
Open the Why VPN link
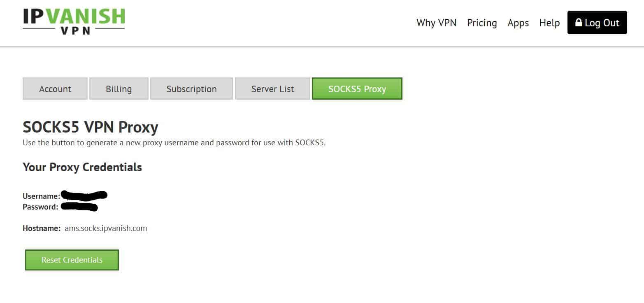[436, 23]
